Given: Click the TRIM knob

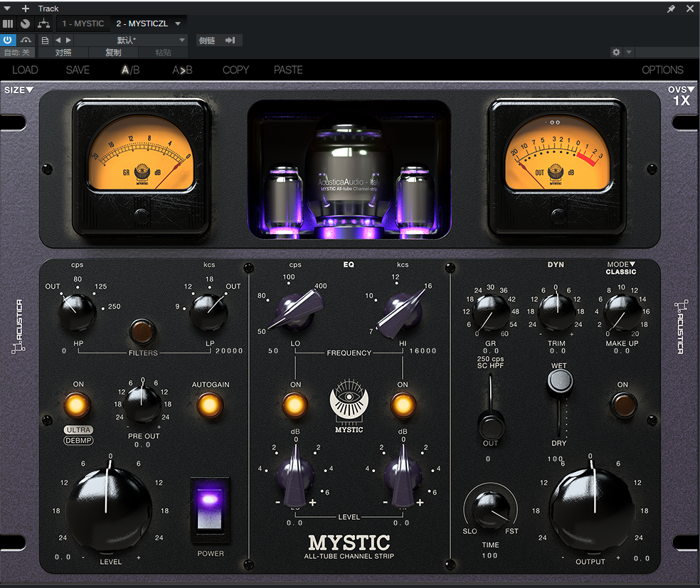Looking at the screenshot, I should (556, 311).
